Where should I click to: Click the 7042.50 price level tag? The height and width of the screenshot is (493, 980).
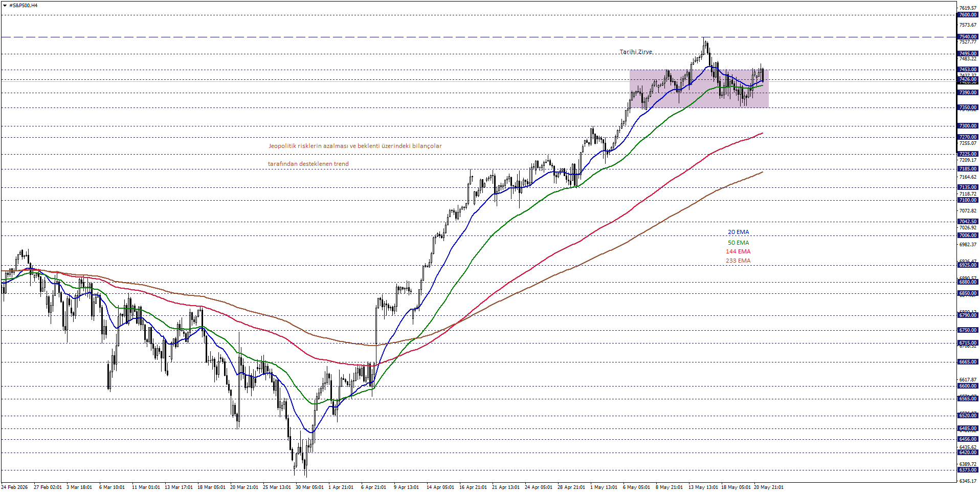[x=968, y=222]
